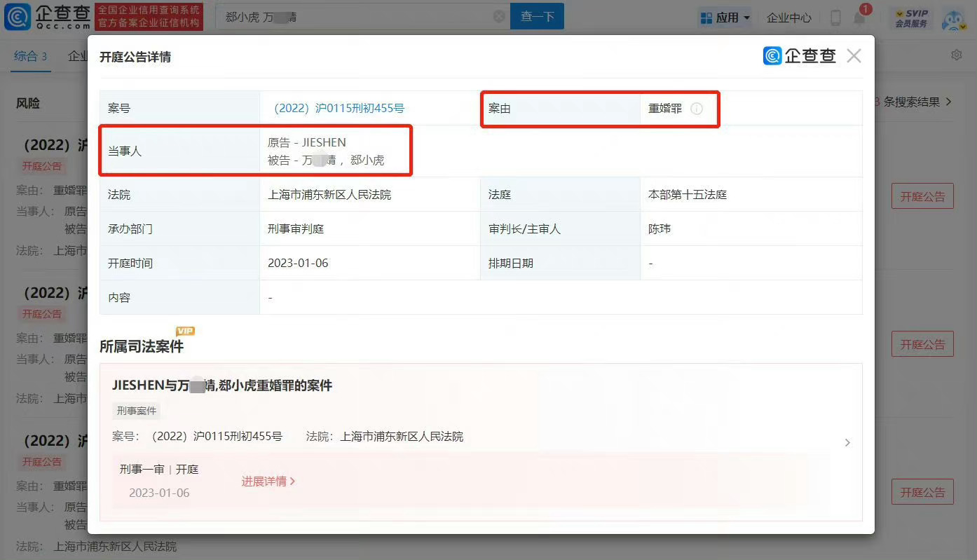The image size is (977, 560).
Task: Click the 查一下 search button
Action: pyautogui.click(x=537, y=17)
